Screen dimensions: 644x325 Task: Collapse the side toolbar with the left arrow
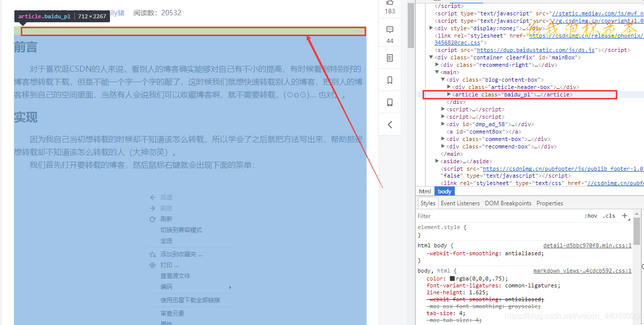coord(390,125)
